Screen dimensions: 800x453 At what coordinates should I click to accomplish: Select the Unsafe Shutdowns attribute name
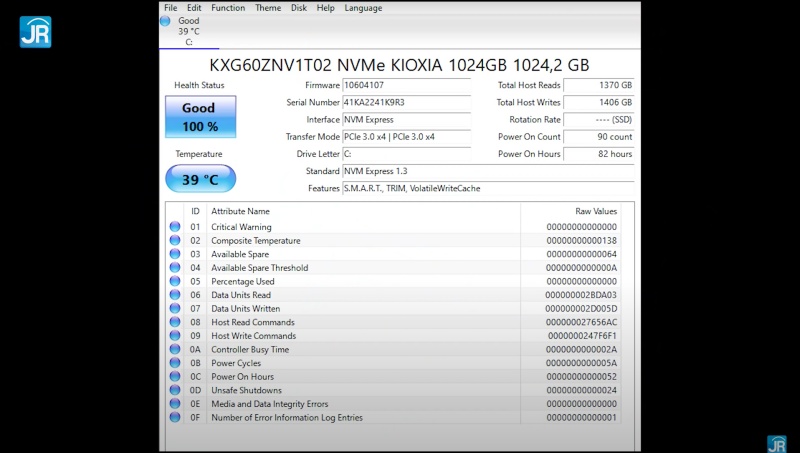[246, 390]
